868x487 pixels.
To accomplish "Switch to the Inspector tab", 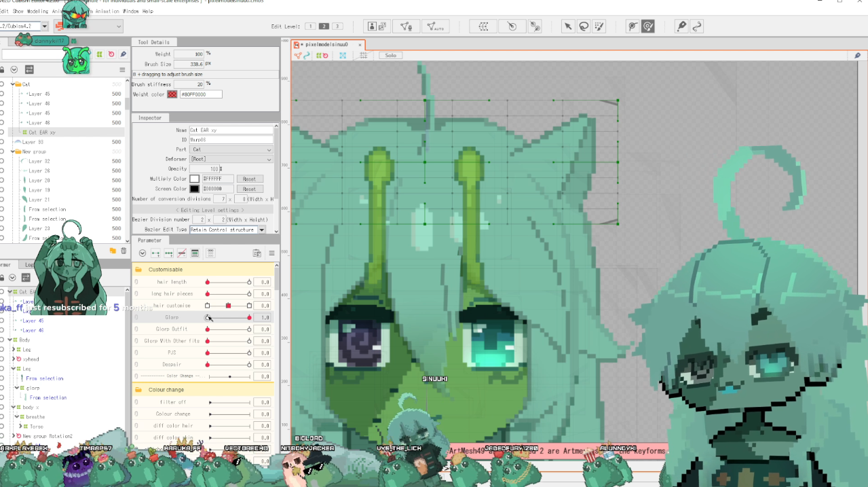I will (150, 118).
